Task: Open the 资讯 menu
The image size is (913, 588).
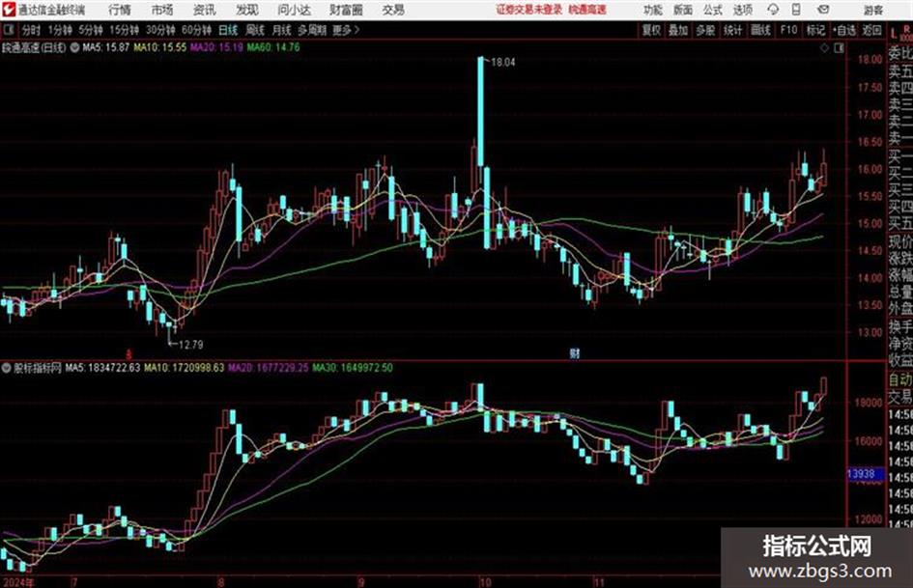Action: tap(205, 10)
